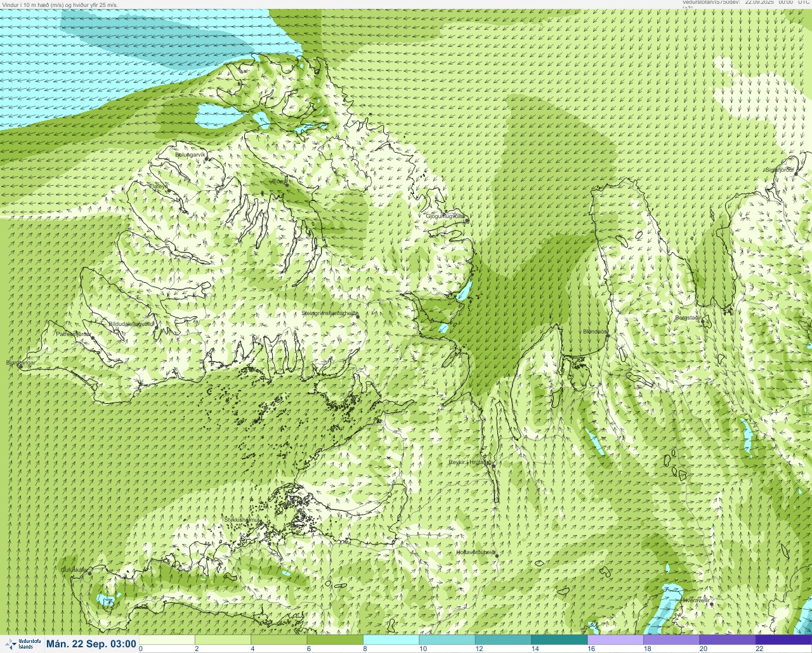Viewport: 812px width, 653px height.
Task: Click the legend value '8'
Action: tap(365, 649)
